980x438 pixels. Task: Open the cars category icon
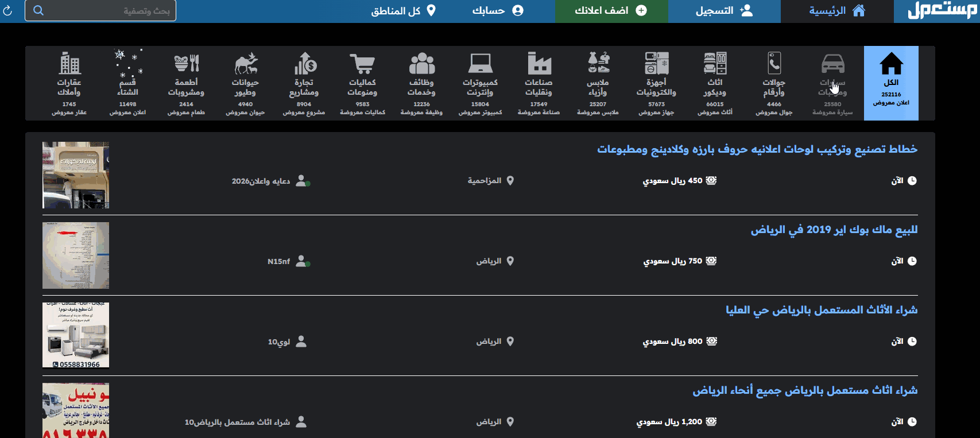832,64
